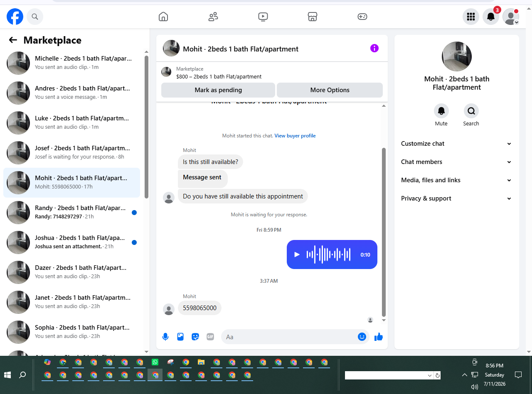532x394 pixels.
Task: Open the emoji smiley picker
Action: [362, 337]
